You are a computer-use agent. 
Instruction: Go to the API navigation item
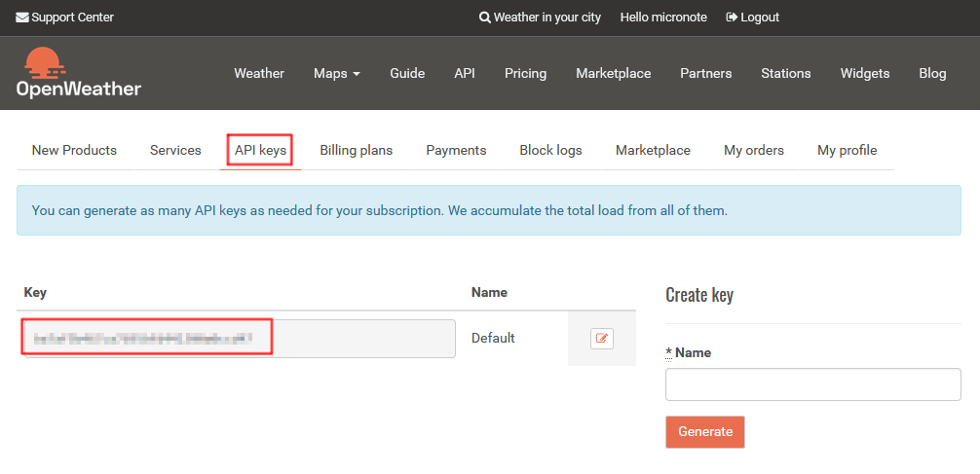465,73
